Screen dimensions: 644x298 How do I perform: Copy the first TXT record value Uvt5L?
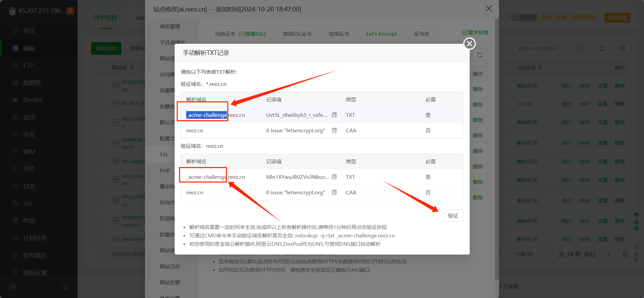click(334, 115)
